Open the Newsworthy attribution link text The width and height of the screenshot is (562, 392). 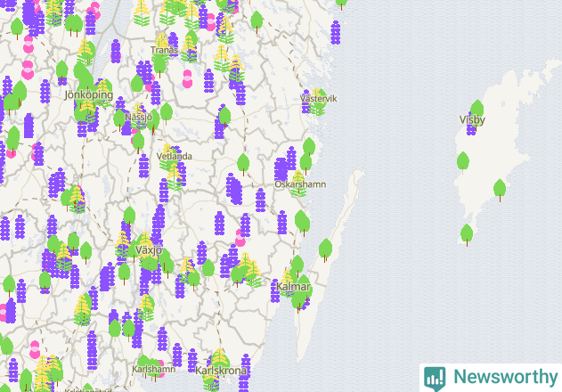click(506, 377)
